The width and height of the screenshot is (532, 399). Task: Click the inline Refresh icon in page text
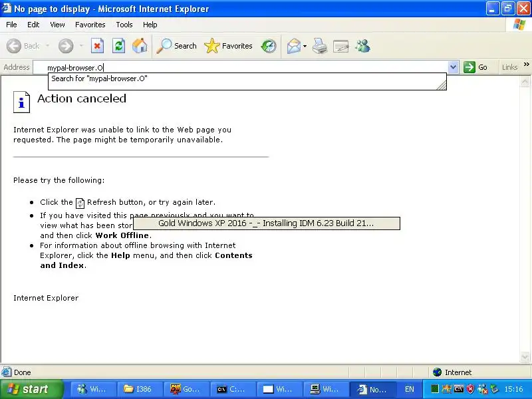pos(80,203)
